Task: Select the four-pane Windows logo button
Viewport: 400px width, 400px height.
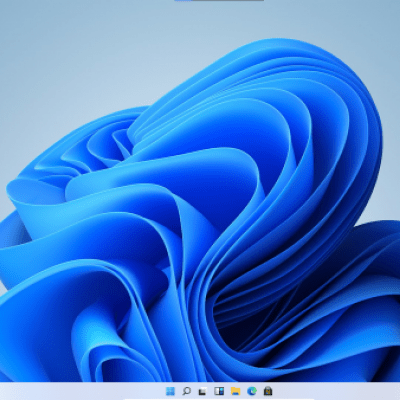Action: click(170, 391)
